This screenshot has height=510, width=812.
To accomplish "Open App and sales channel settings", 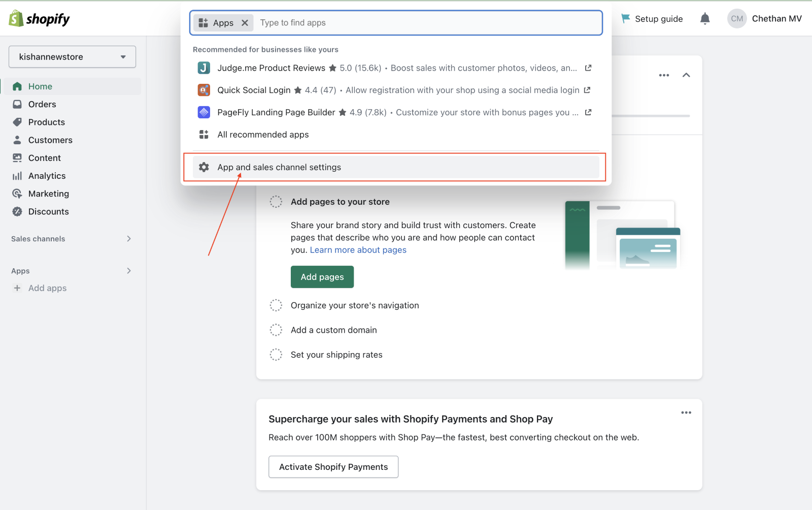I will (396, 167).
